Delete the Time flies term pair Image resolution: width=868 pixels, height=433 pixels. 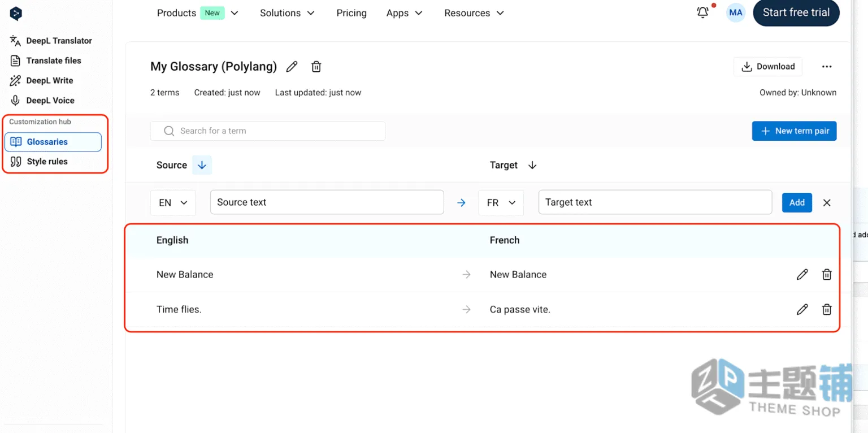(x=827, y=309)
